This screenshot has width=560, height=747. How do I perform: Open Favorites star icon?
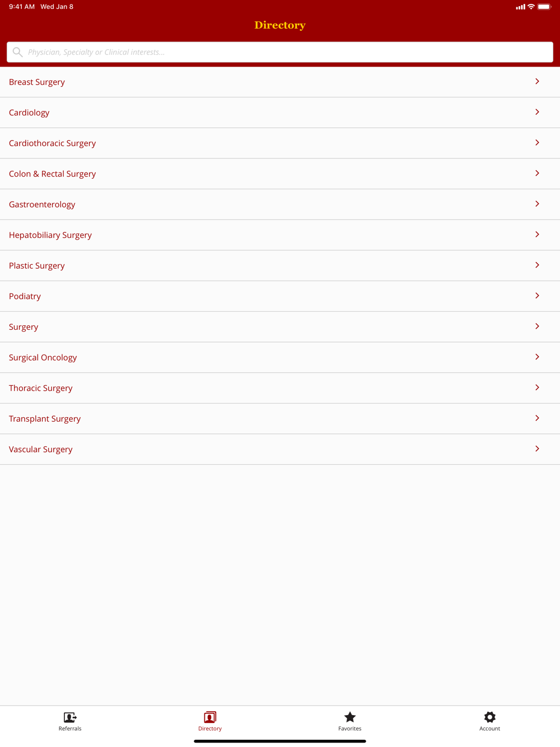pos(350,717)
